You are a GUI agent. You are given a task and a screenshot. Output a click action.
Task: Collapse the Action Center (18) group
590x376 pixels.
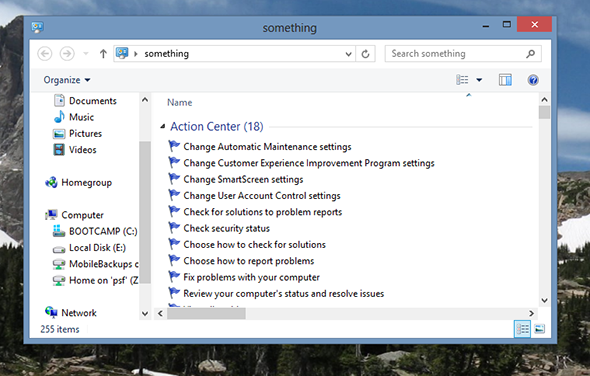point(163,126)
